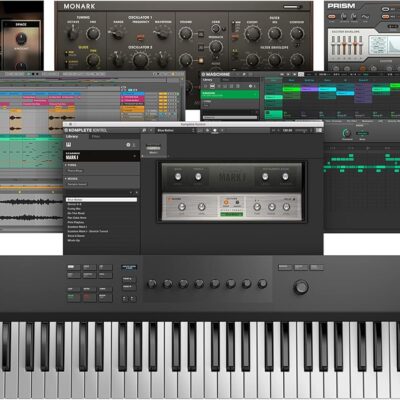Click the Monark filter Cutoff knob
This screenshot has height=400, width=400.
(x=252, y=34)
